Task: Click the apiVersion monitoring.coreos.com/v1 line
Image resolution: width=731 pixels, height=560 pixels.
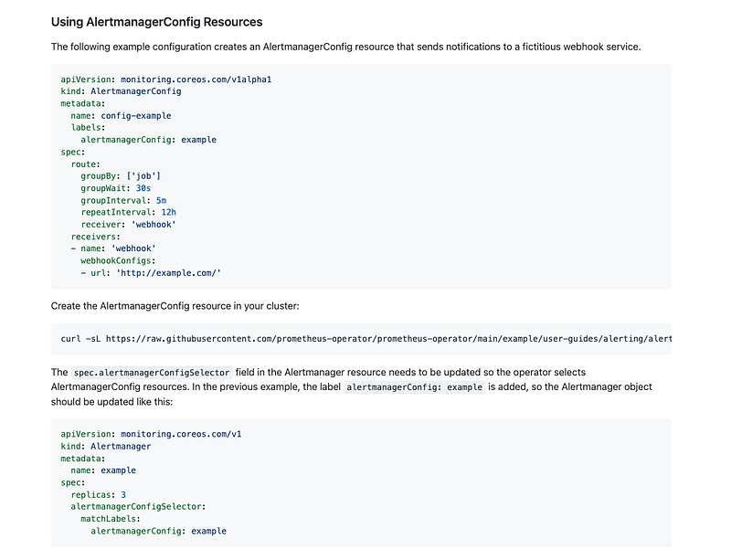Action: point(151,435)
